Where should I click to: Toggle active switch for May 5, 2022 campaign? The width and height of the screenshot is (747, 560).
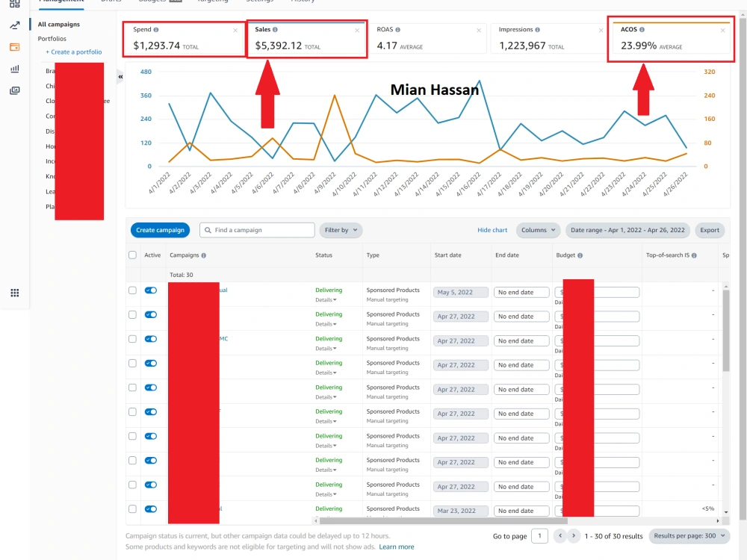(x=151, y=290)
